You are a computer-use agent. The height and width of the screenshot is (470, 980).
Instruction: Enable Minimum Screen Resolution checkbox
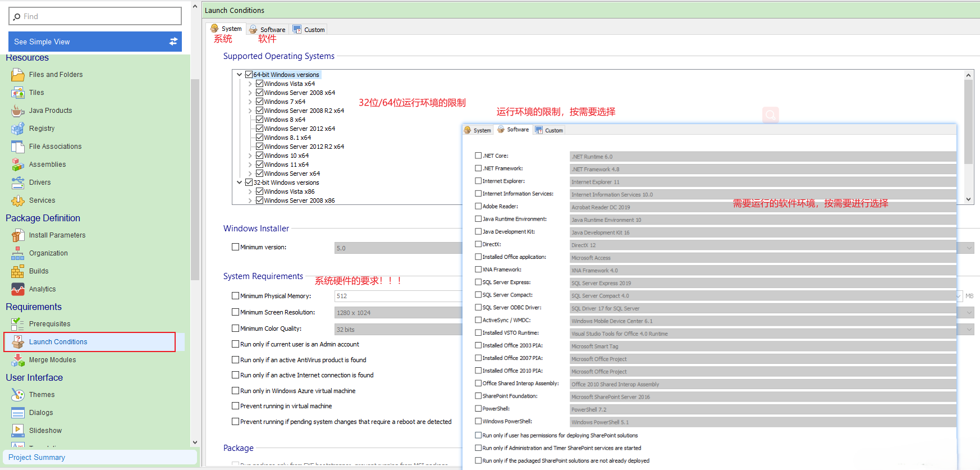236,312
